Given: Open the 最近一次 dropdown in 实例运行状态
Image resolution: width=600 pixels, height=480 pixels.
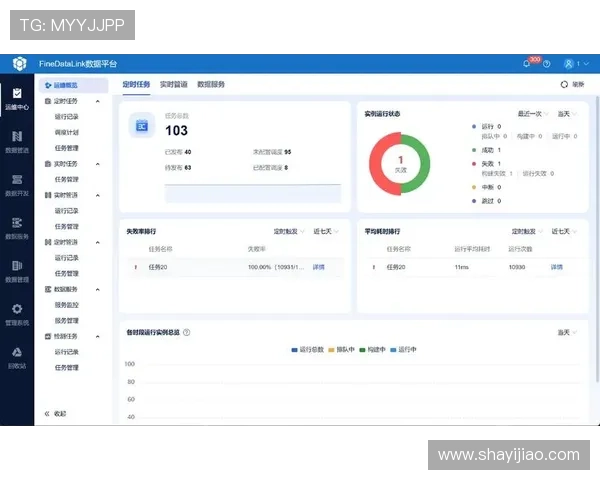Looking at the screenshot, I should tap(533, 114).
